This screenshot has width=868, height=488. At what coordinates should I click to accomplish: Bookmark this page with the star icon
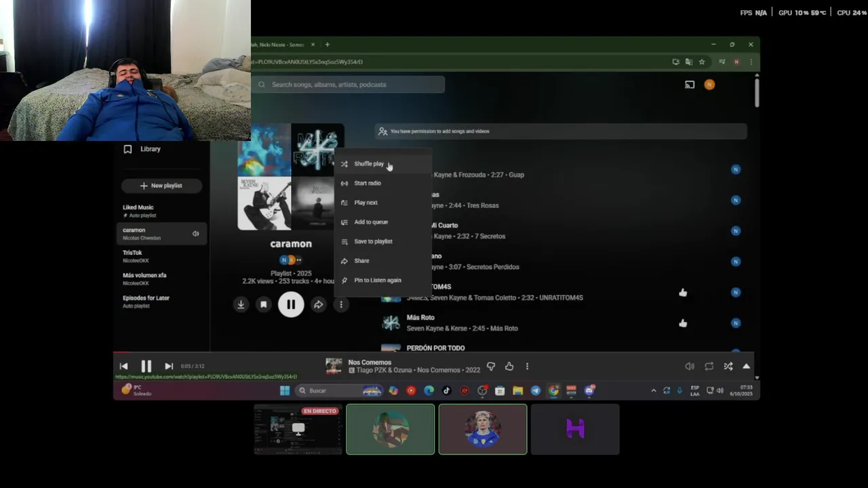pyautogui.click(x=702, y=62)
